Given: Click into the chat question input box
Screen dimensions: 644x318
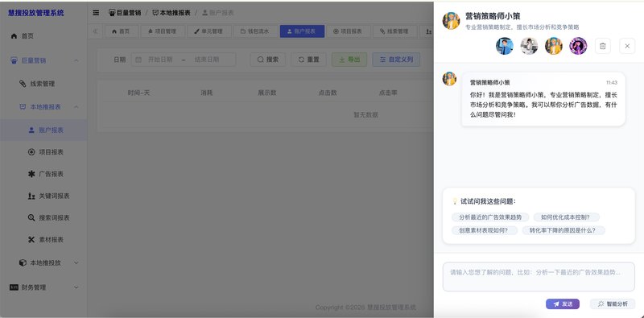Looking at the screenshot, I should coord(539,276).
